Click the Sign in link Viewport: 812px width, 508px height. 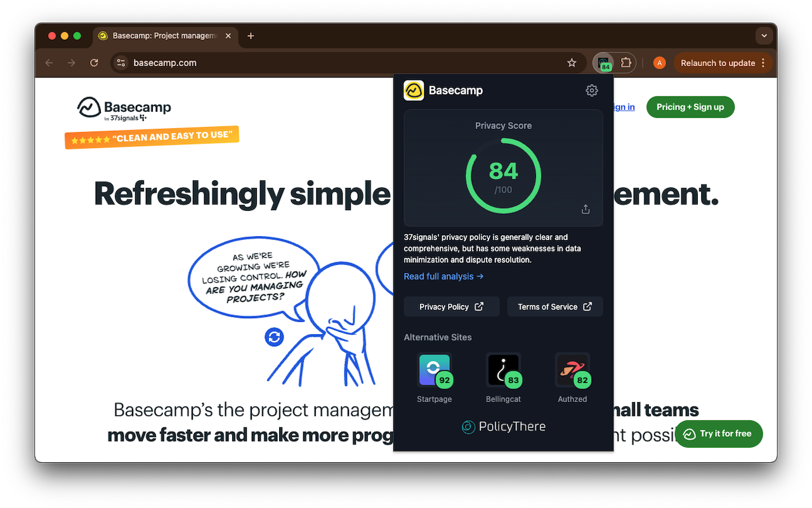[624, 107]
